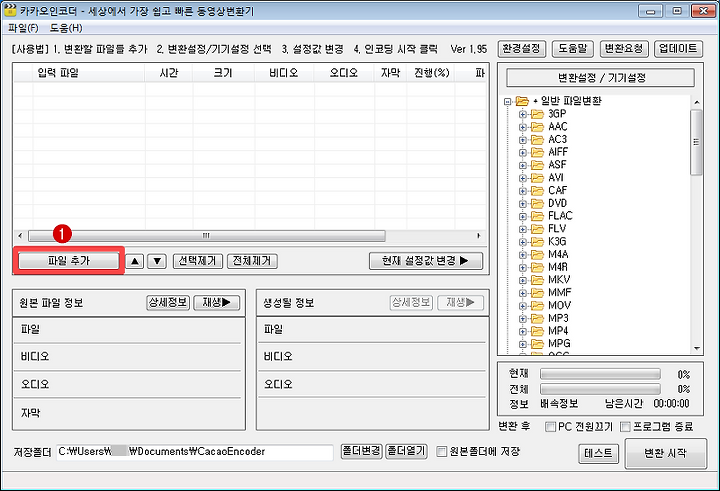Click 변환설정 / 기기설정 header button
720x491 pixels.
tap(601, 78)
